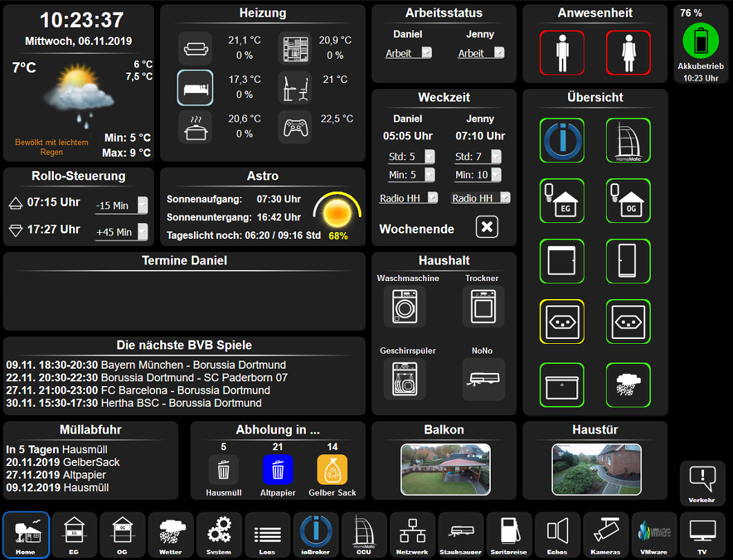Click the blue Altpapier bin icon
Image resolution: width=733 pixels, height=560 pixels.
(x=277, y=470)
